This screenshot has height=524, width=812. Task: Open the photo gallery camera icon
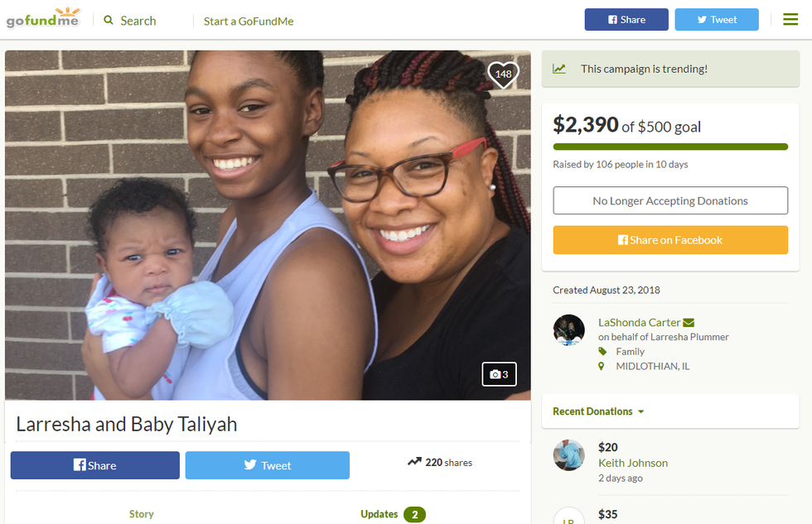click(499, 374)
